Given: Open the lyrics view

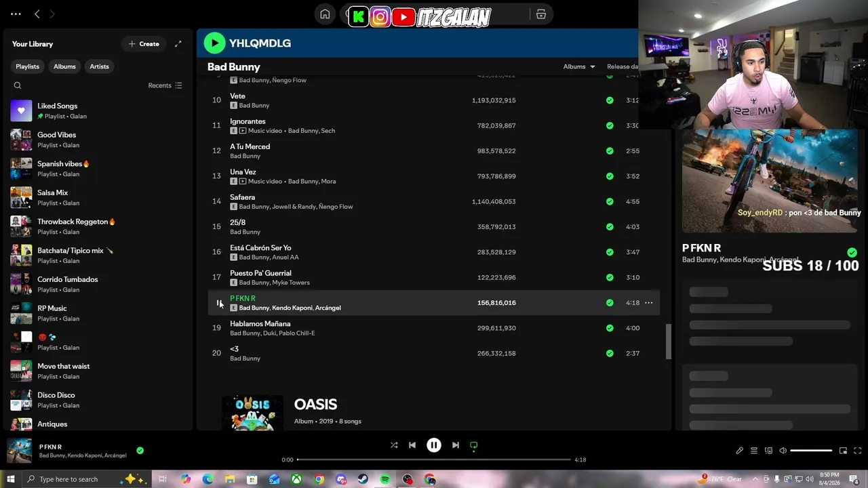Looking at the screenshot, I should pos(739,451).
